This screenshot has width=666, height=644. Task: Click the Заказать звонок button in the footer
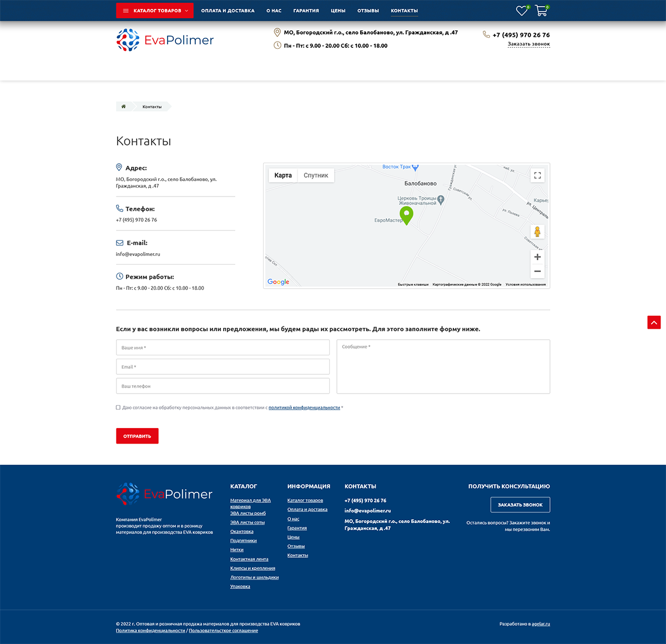click(520, 505)
